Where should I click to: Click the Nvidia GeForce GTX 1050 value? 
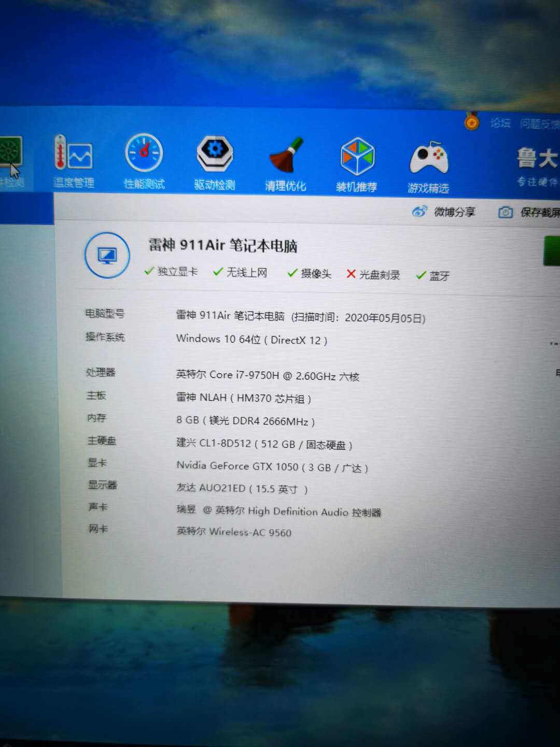[273, 466]
